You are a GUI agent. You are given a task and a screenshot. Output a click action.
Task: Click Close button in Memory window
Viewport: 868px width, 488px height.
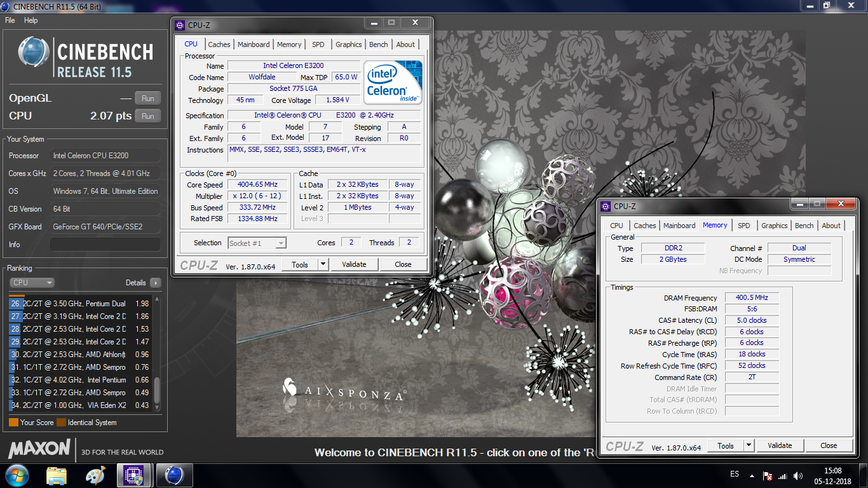(x=829, y=445)
